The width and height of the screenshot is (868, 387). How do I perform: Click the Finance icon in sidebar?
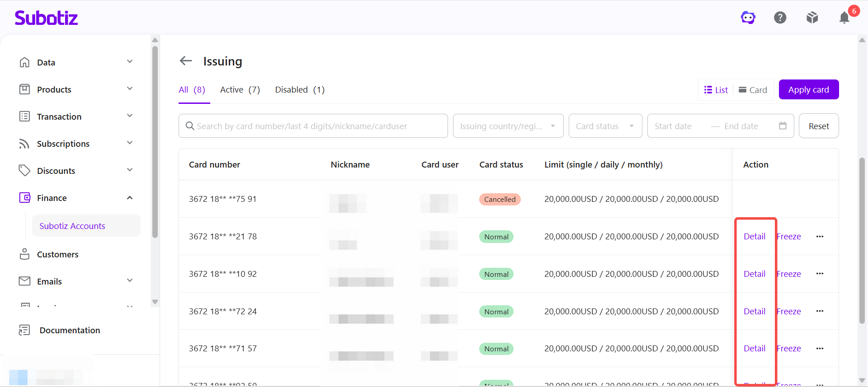(x=24, y=198)
